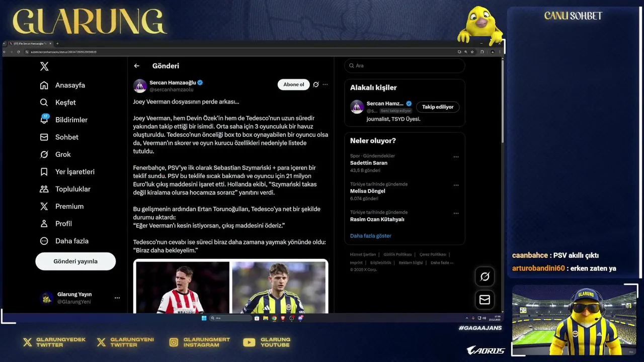Click the OBS icon in the taskbar
Screen dimensions: 644x362
292,318
